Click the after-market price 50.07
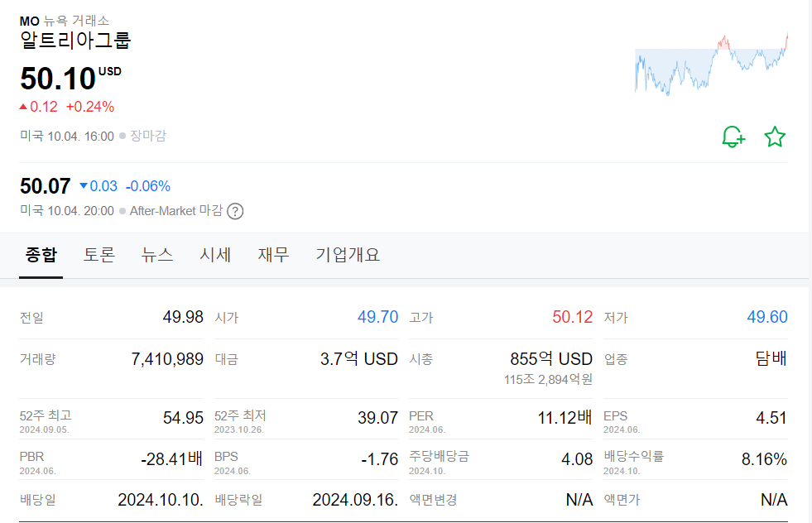 click(x=45, y=186)
